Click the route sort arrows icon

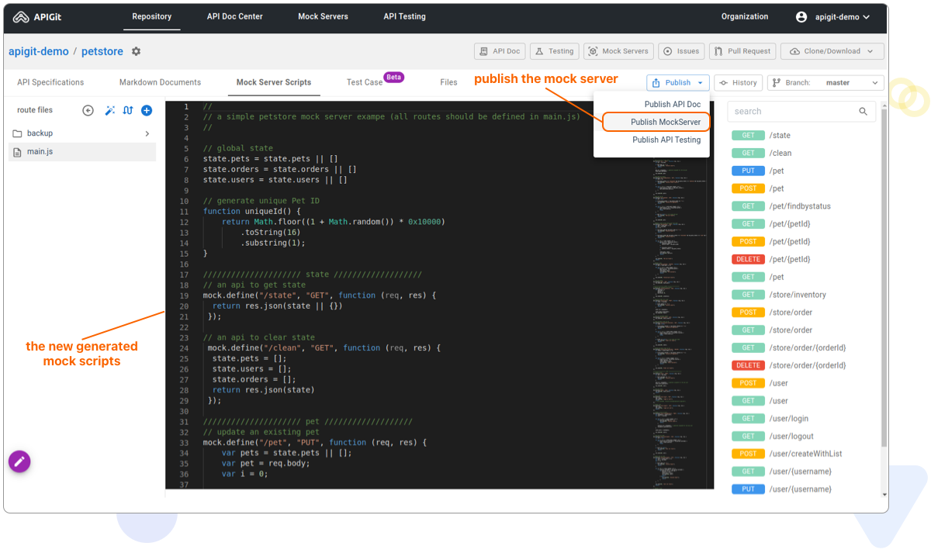click(x=128, y=110)
